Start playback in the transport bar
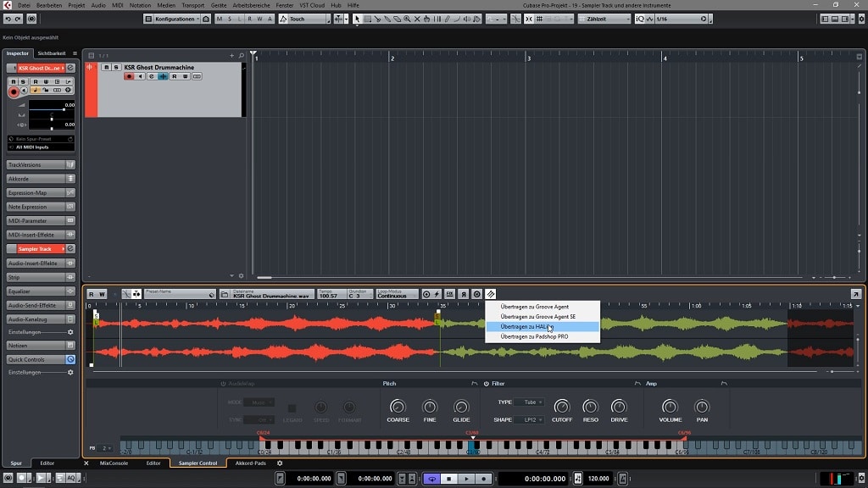 (x=467, y=479)
